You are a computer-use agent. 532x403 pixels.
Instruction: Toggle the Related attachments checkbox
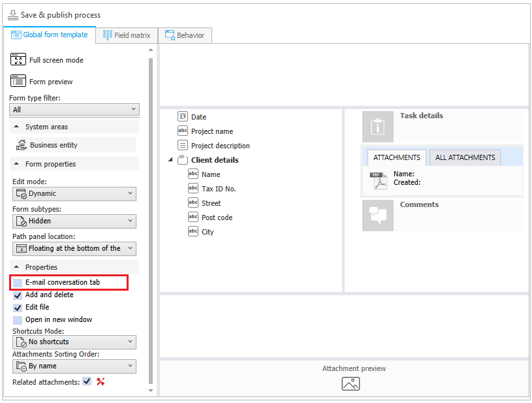tap(87, 381)
